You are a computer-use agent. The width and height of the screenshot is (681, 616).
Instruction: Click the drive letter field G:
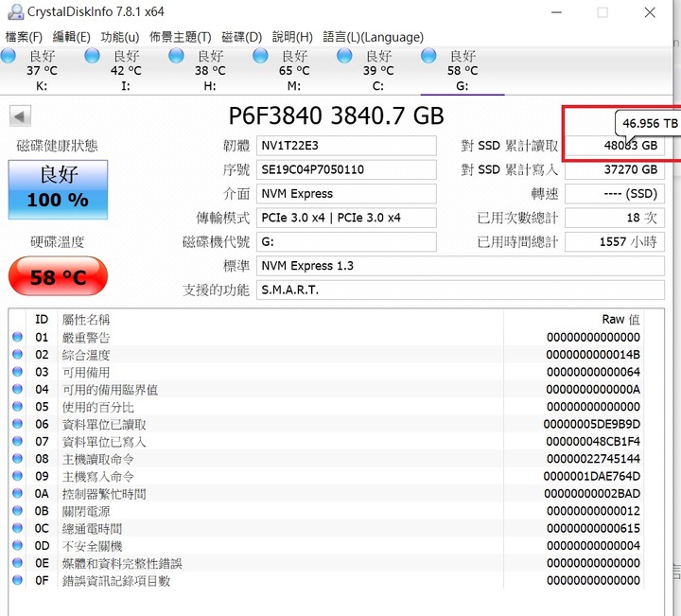346,242
